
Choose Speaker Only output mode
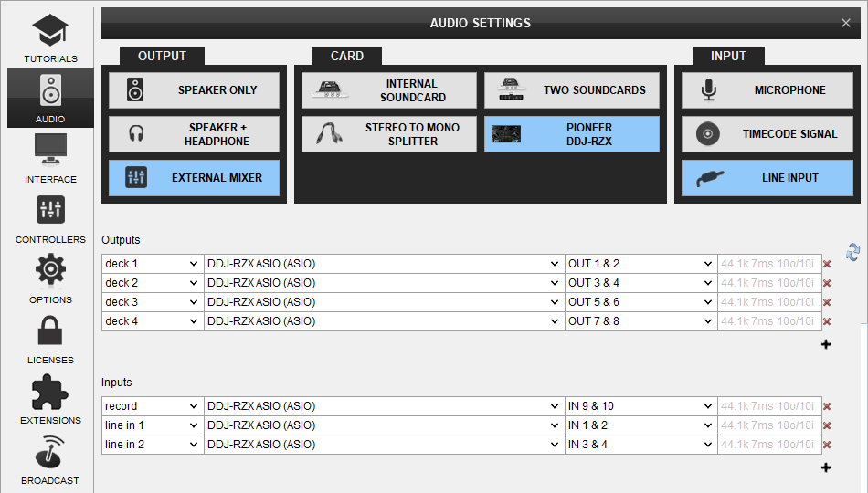click(195, 90)
